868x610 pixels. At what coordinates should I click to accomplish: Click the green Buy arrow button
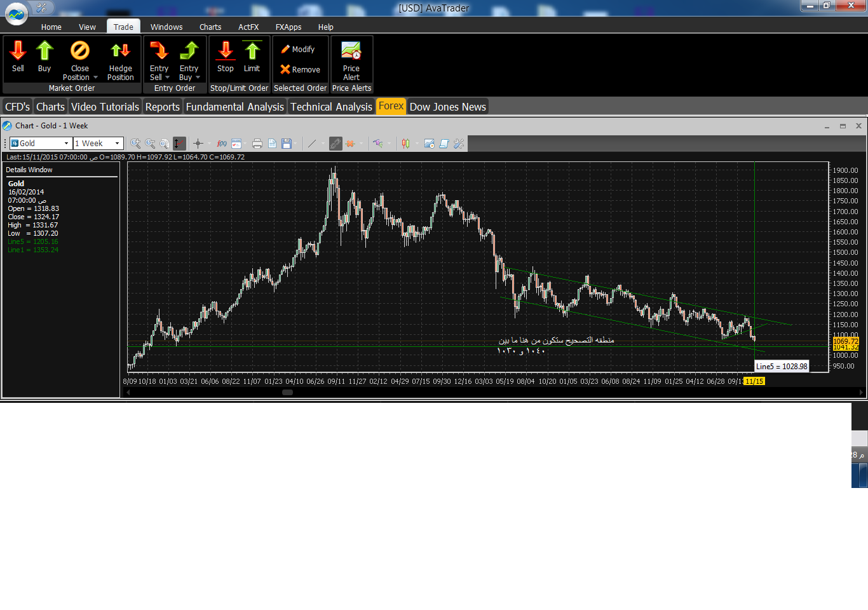point(44,51)
